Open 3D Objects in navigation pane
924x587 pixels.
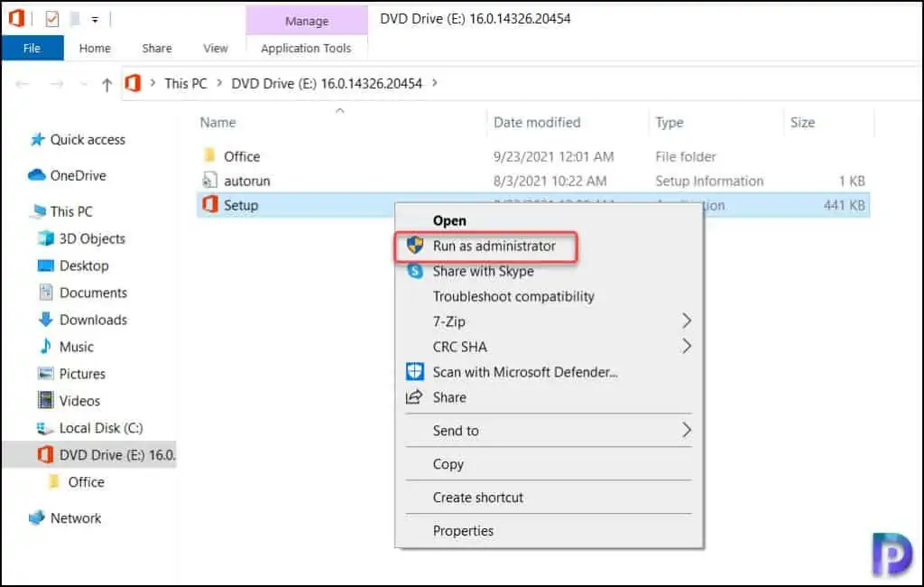tap(93, 238)
